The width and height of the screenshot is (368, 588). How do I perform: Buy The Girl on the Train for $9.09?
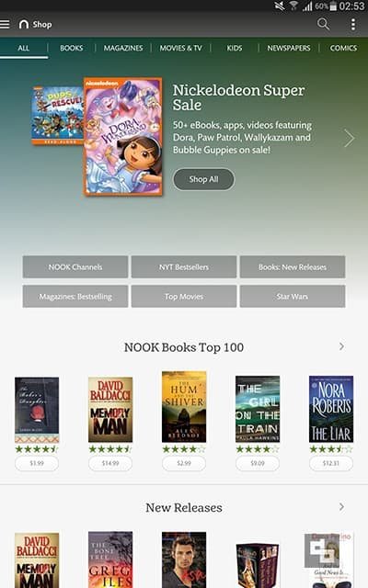click(x=258, y=463)
